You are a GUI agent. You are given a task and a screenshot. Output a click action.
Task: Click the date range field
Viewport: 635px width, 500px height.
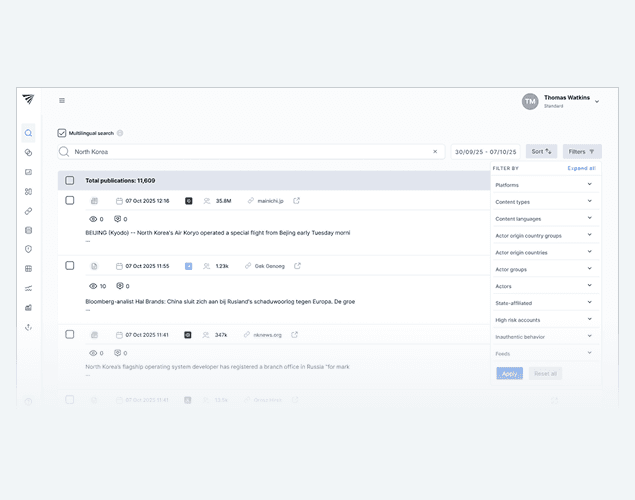pos(484,152)
